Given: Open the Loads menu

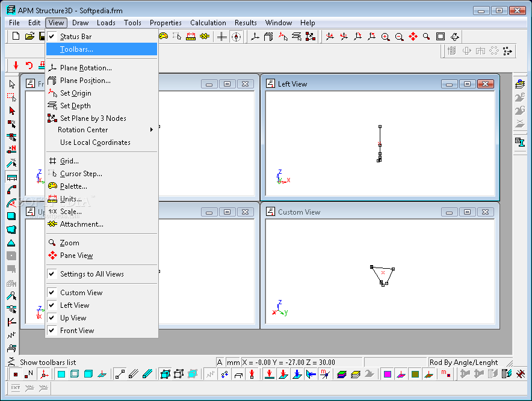Looking at the screenshot, I should (x=106, y=23).
